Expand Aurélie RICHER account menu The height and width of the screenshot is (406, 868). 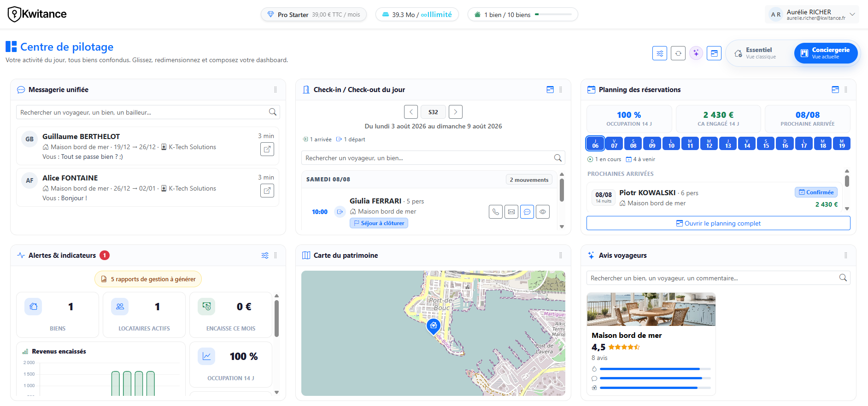pos(812,14)
